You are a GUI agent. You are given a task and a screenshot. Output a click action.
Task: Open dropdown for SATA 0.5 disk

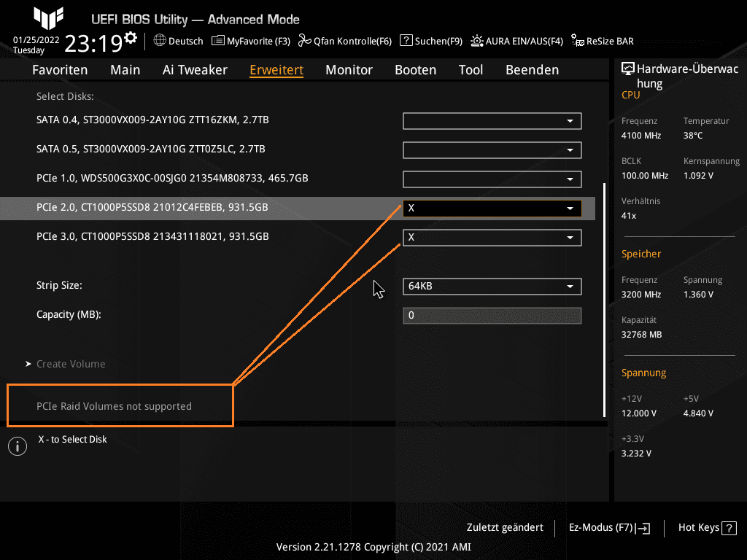tap(492, 150)
